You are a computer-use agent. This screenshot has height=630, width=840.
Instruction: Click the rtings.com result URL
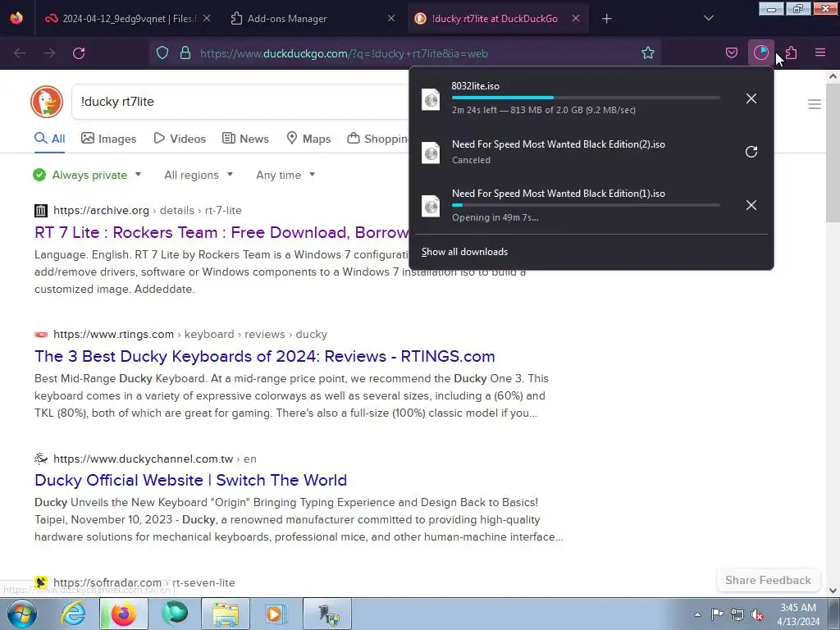[190, 335]
